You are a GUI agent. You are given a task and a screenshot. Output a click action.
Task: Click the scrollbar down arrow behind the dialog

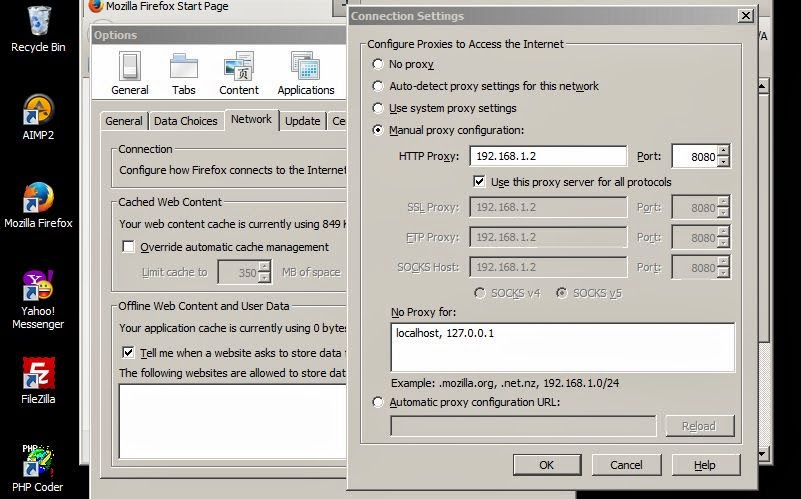(x=762, y=454)
